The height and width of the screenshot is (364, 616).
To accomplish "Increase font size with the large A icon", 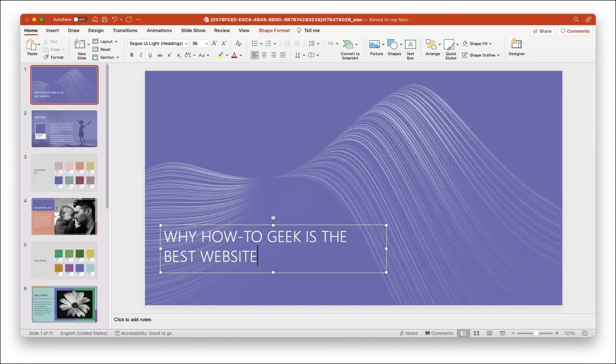I will click(x=215, y=43).
